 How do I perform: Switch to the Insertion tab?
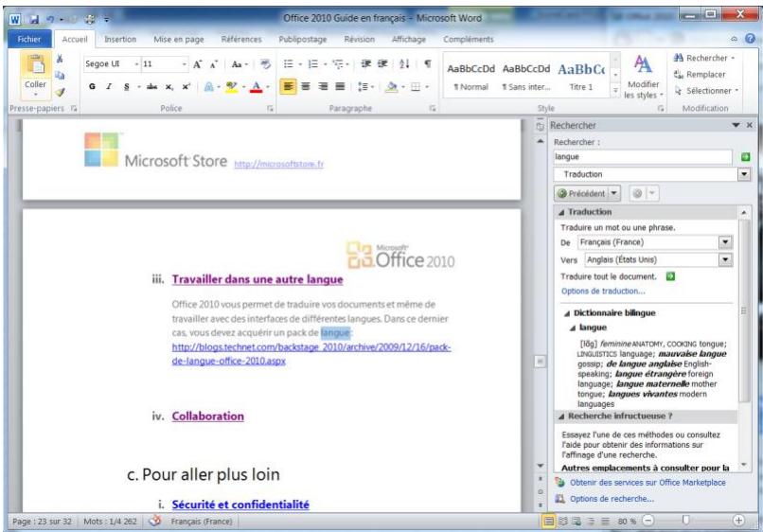(120, 40)
